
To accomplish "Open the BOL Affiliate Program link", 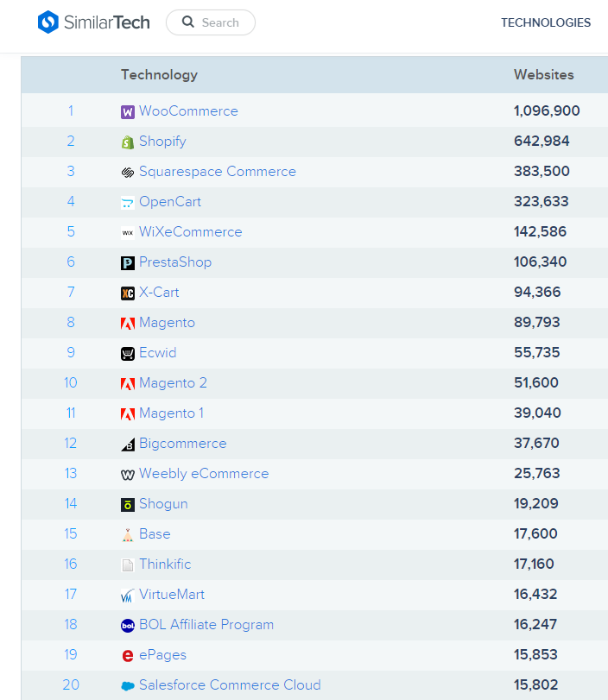I will tap(206, 625).
